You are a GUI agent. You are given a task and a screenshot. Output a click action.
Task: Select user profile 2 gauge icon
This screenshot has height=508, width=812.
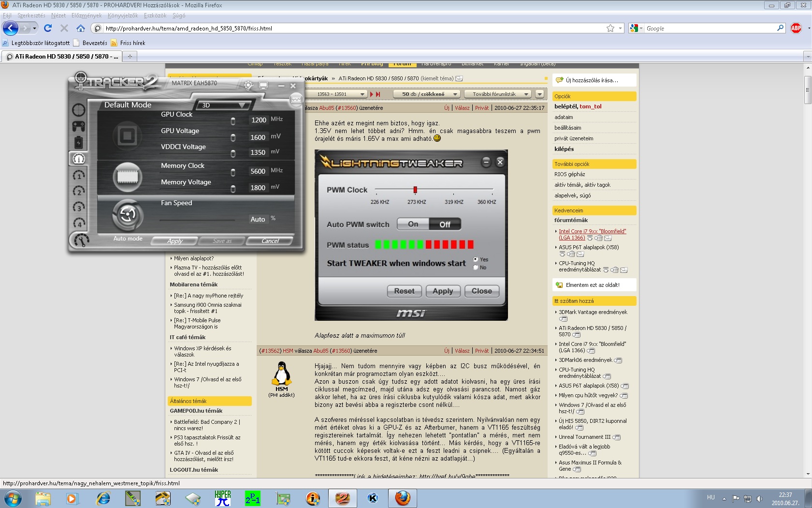tap(79, 191)
